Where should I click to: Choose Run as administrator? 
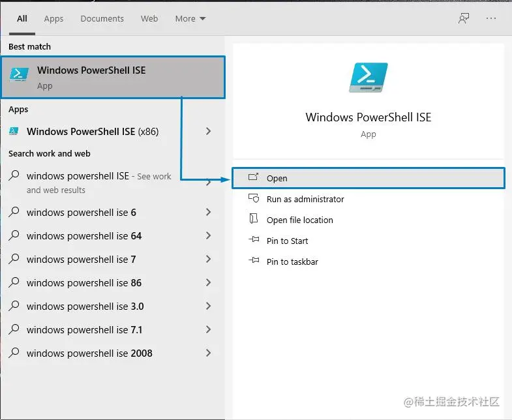[369, 199]
